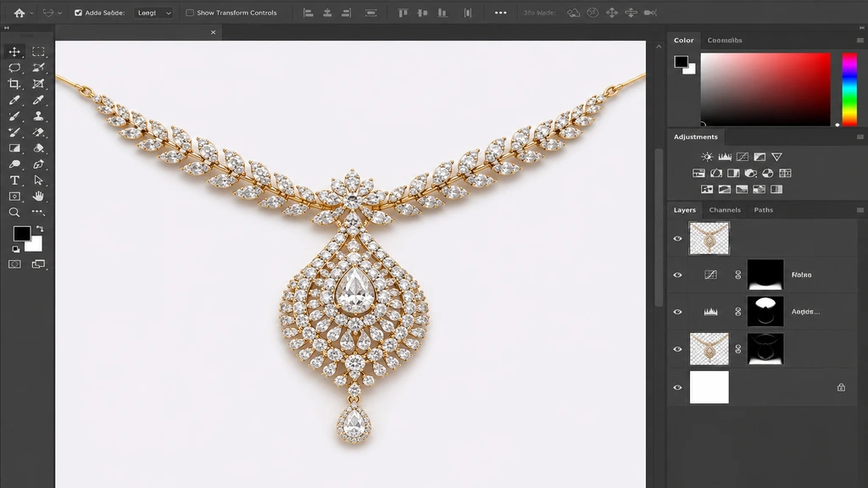Open the Layers panel flyout menu
This screenshot has height=488, width=868.
[x=860, y=210]
